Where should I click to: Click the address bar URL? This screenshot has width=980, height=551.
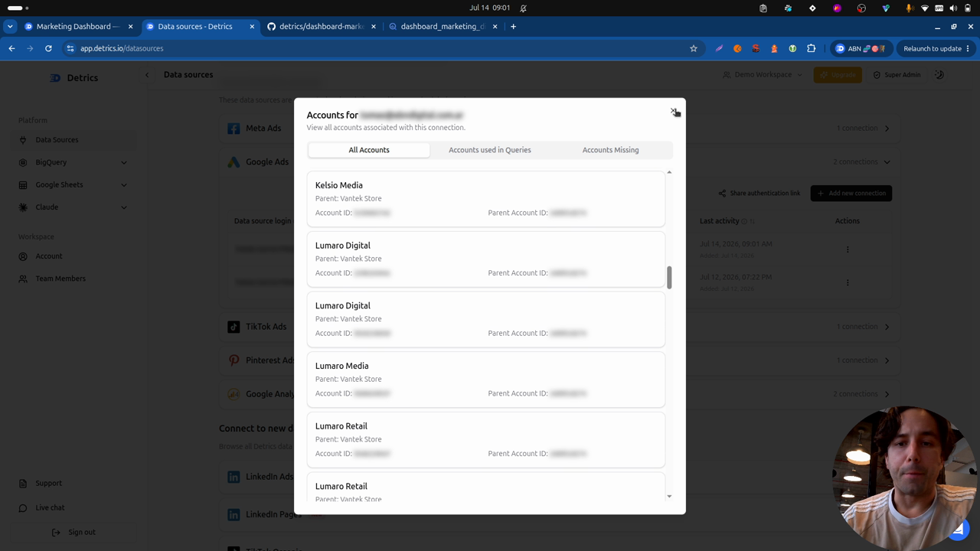pos(122,48)
